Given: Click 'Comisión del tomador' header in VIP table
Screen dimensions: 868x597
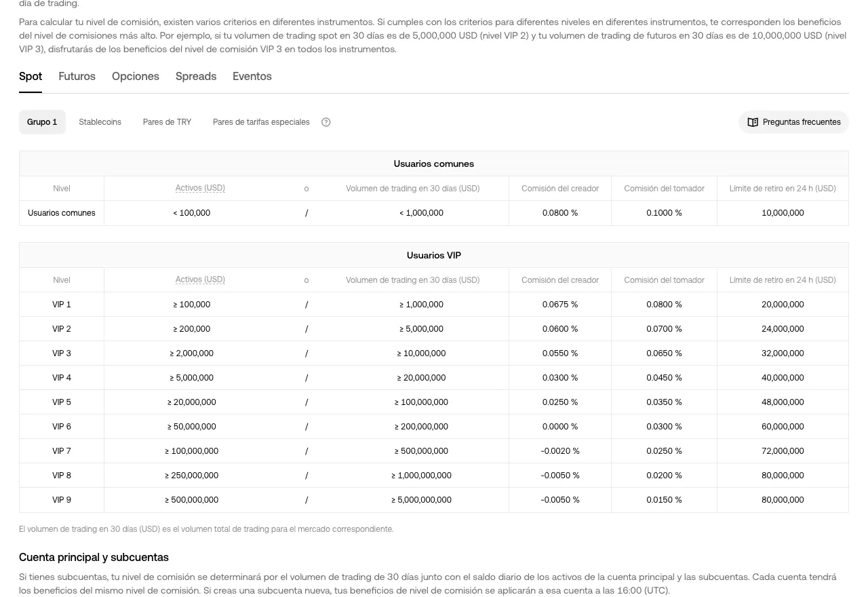Looking at the screenshot, I should pyautogui.click(x=664, y=280).
